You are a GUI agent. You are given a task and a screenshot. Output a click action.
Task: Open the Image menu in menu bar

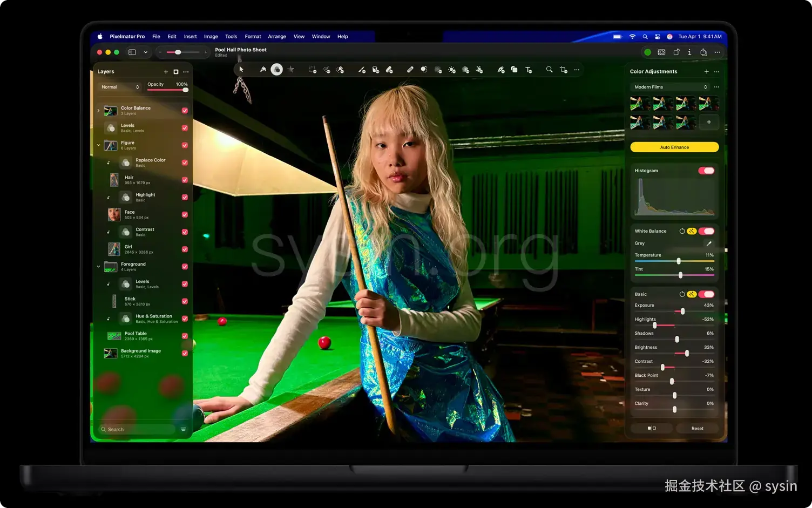pyautogui.click(x=211, y=36)
